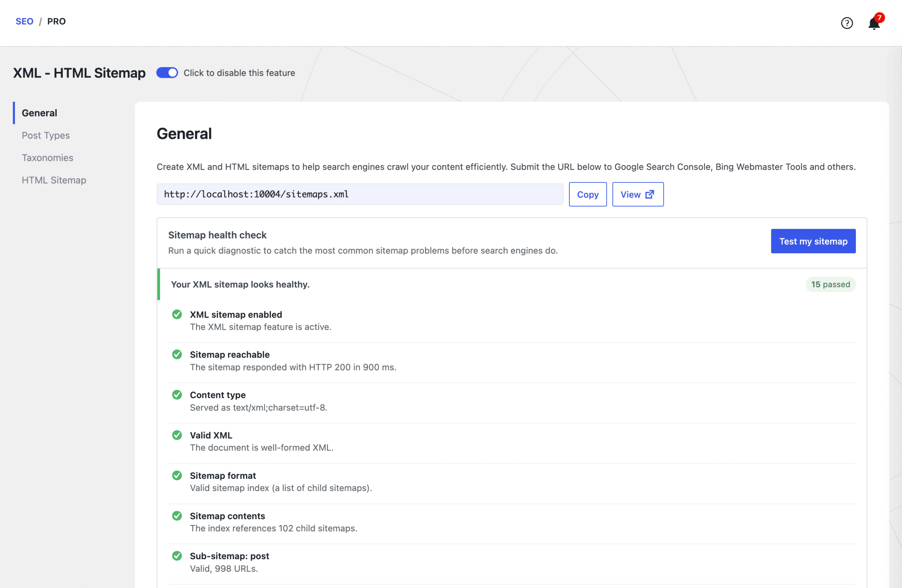Click 'Click to disable this feature' label
902x588 pixels.
[x=239, y=73]
